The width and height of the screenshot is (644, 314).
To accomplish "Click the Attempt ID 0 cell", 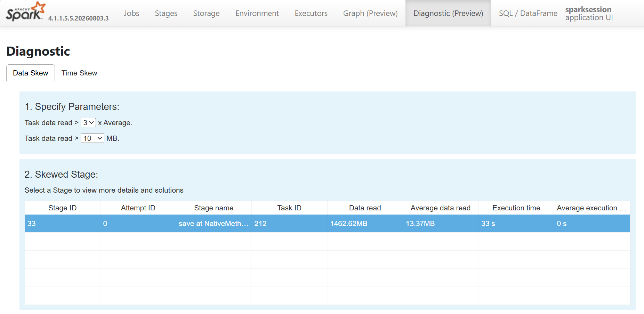I will [138, 224].
